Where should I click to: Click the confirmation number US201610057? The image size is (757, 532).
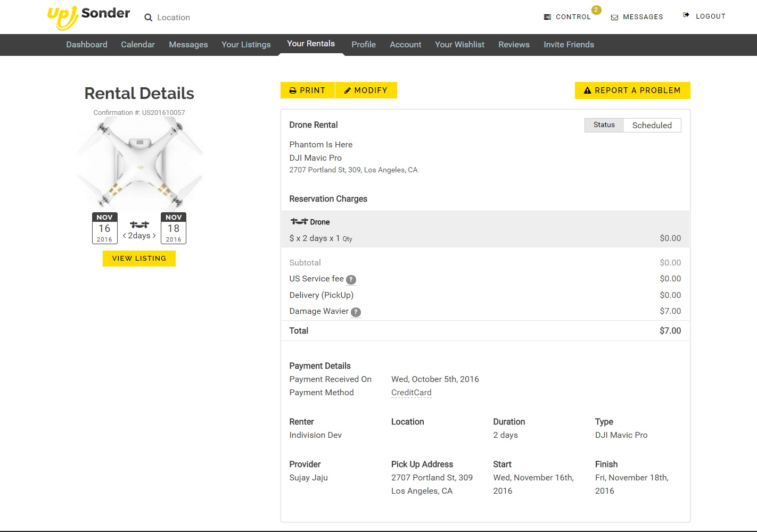(163, 113)
